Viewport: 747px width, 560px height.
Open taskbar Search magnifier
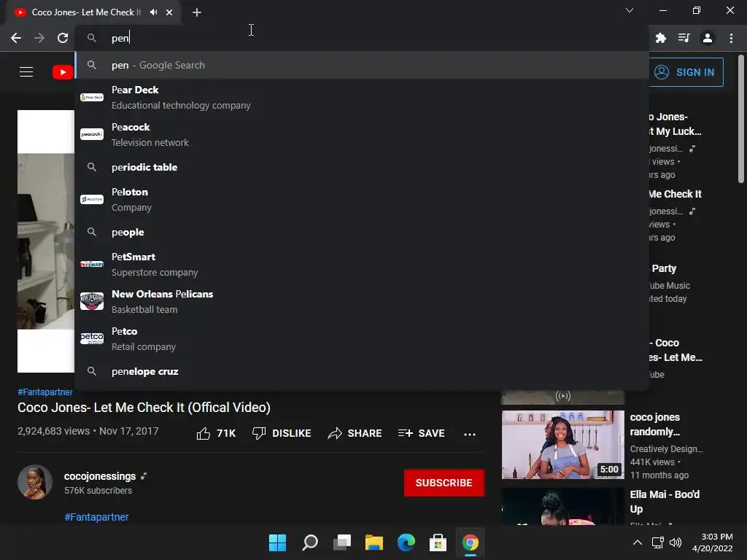coord(309,542)
